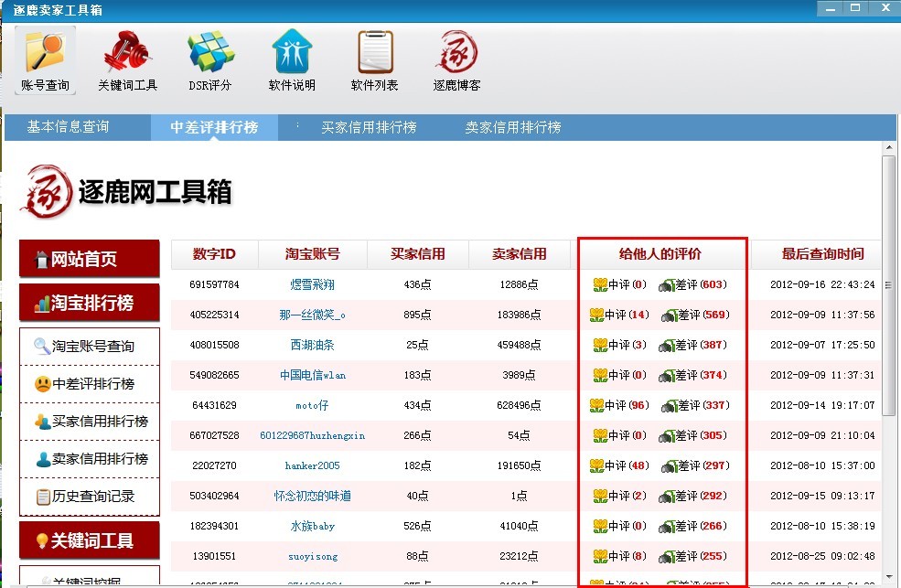Select the 数字ID value 13901551
This screenshot has width=901, height=588.
(x=214, y=556)
